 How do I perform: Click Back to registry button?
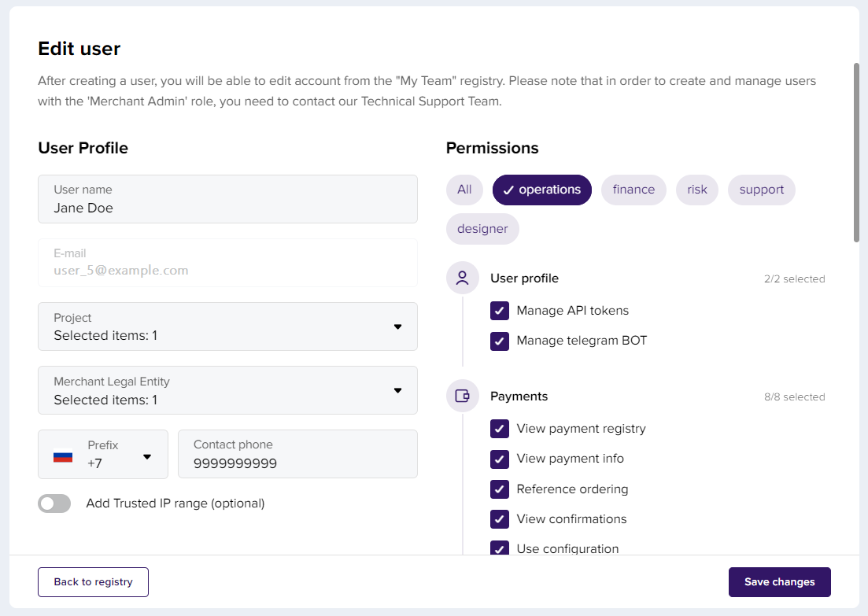pyautogui.click(x=93, y=582)
